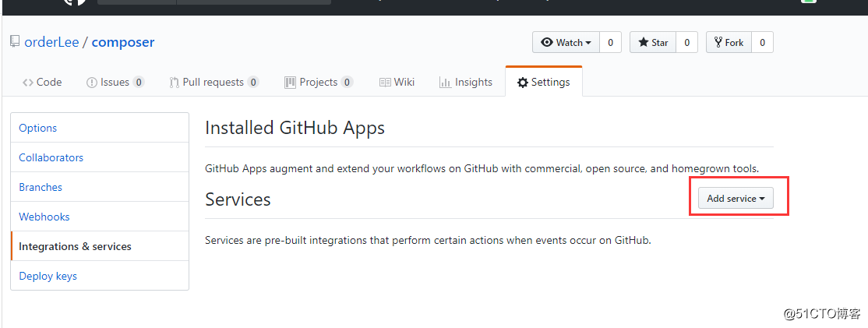Screen dimensions: 868x328
Task: Go to the Projects tab
Action: pos(319,82)
